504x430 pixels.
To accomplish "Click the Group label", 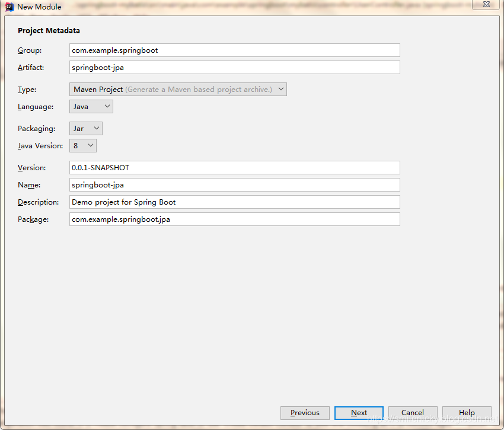I will (x=30, y=50).
